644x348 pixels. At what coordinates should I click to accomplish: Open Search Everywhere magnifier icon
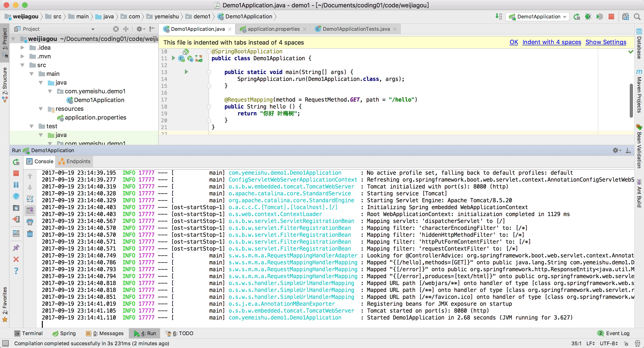[x=637, y=17]
